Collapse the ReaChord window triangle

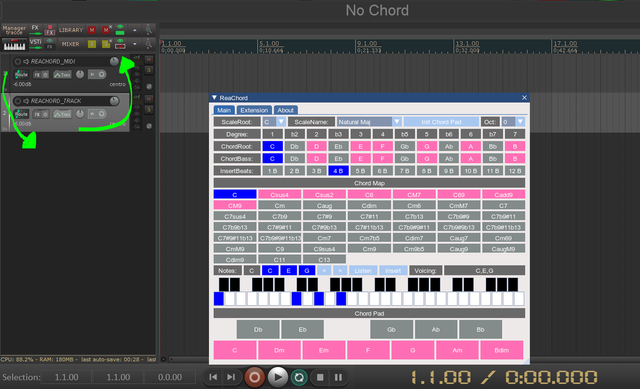pyautogui.click(x=214, y=98)
